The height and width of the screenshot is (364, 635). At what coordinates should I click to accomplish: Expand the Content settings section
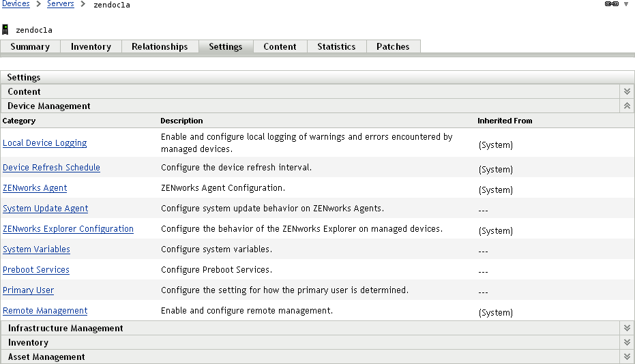point(627,91)
